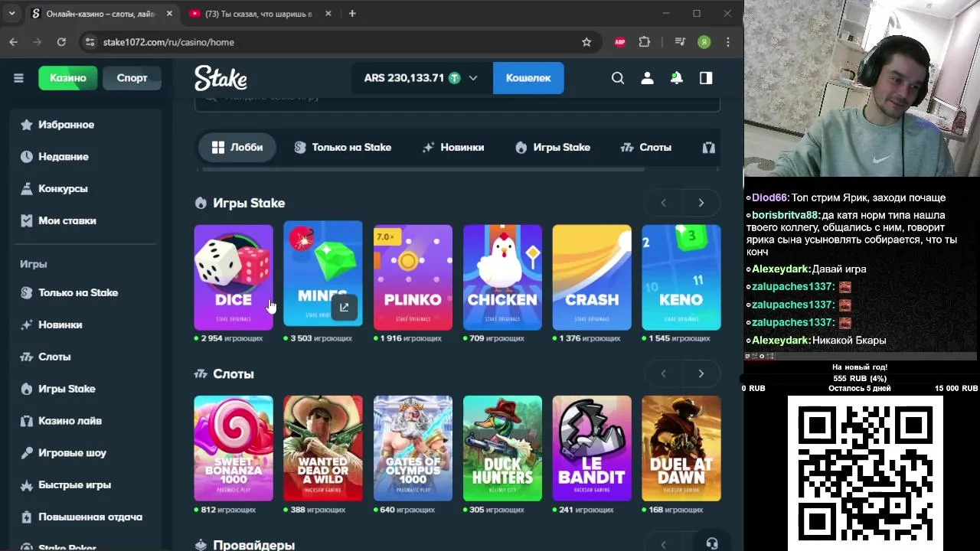
Task: Open Игровые шоу in the sidebar
Action: pyautogui.click(x=63, y=453)
